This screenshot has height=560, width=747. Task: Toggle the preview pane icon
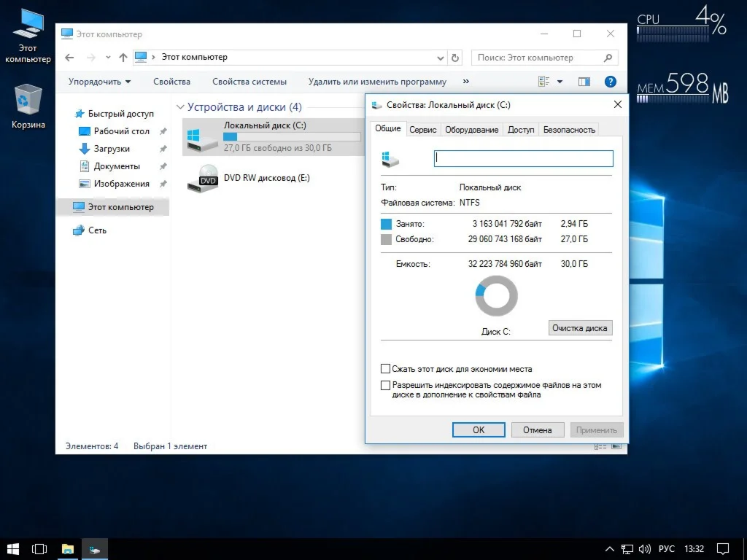[584, 82]
